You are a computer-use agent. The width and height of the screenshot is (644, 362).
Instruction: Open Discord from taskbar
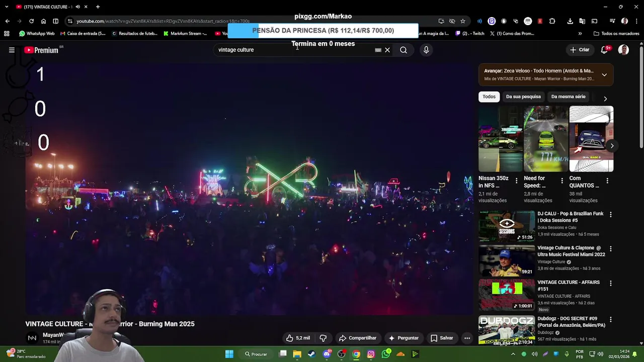327,354
